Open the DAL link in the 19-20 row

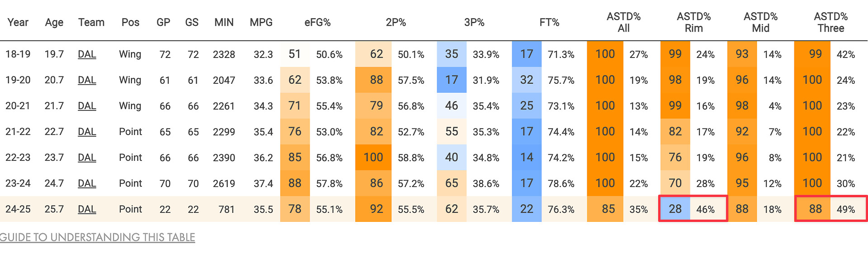coord(87,80)
